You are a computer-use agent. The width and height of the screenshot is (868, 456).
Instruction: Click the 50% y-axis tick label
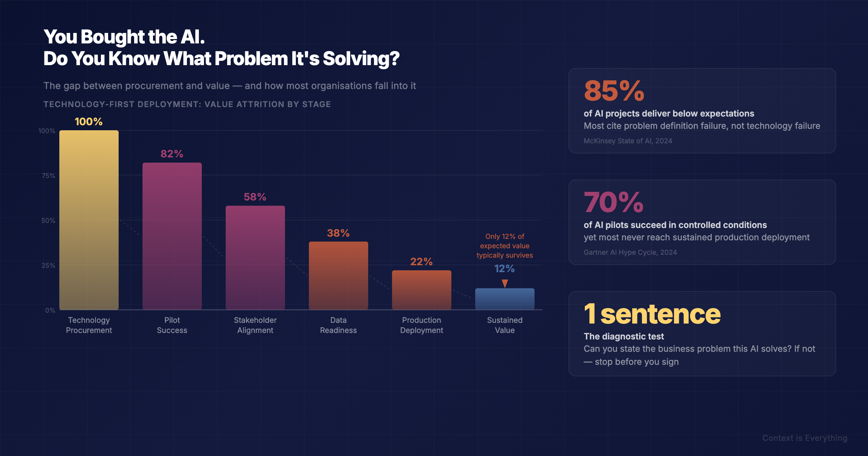point(48,220)
